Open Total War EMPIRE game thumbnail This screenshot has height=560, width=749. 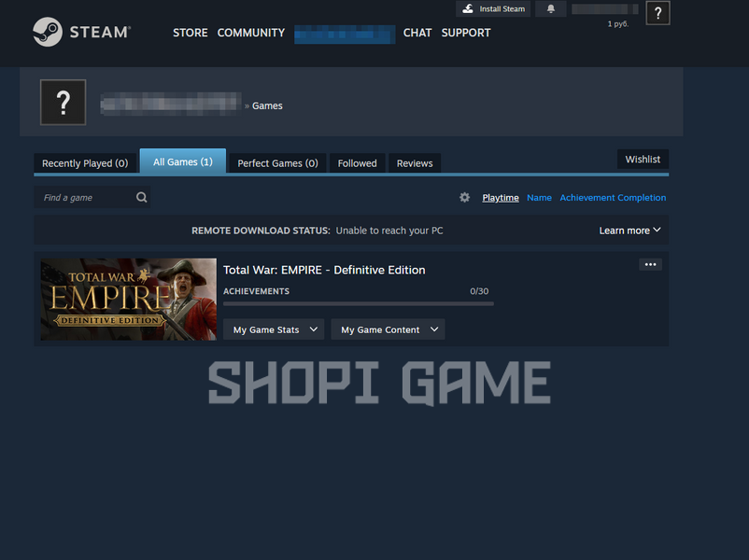129,300
